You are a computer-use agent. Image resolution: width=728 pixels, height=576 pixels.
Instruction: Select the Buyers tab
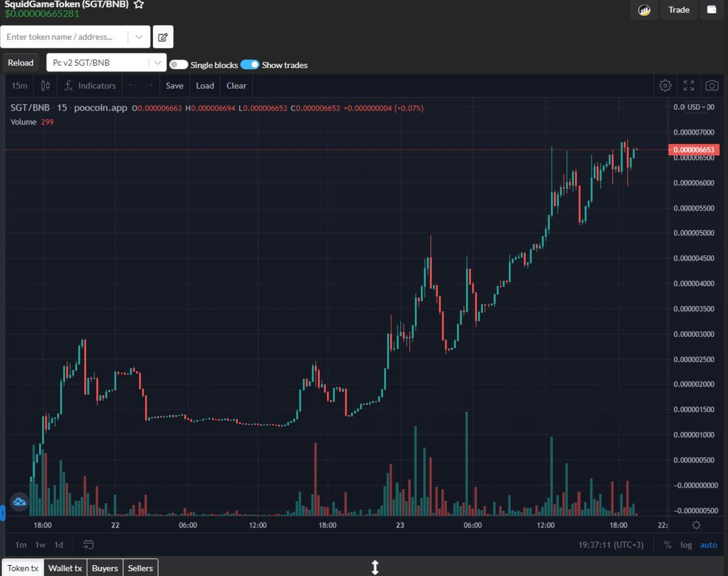[105, 568]
